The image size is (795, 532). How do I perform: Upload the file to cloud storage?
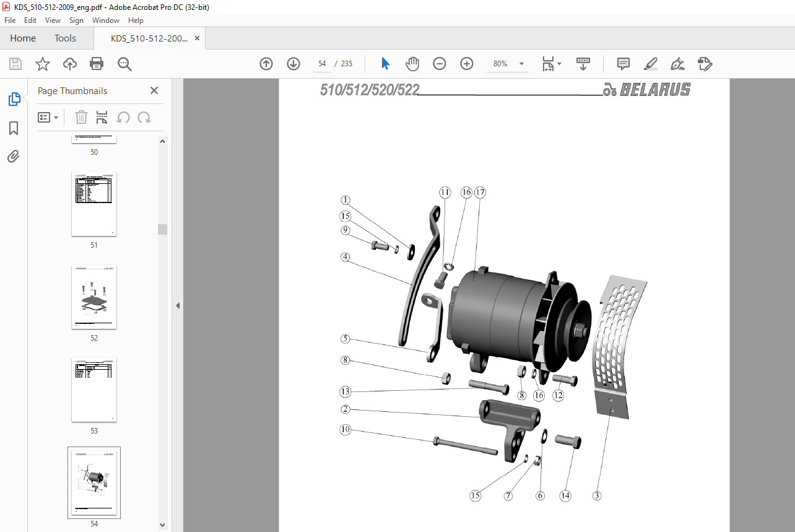point(70,64)
